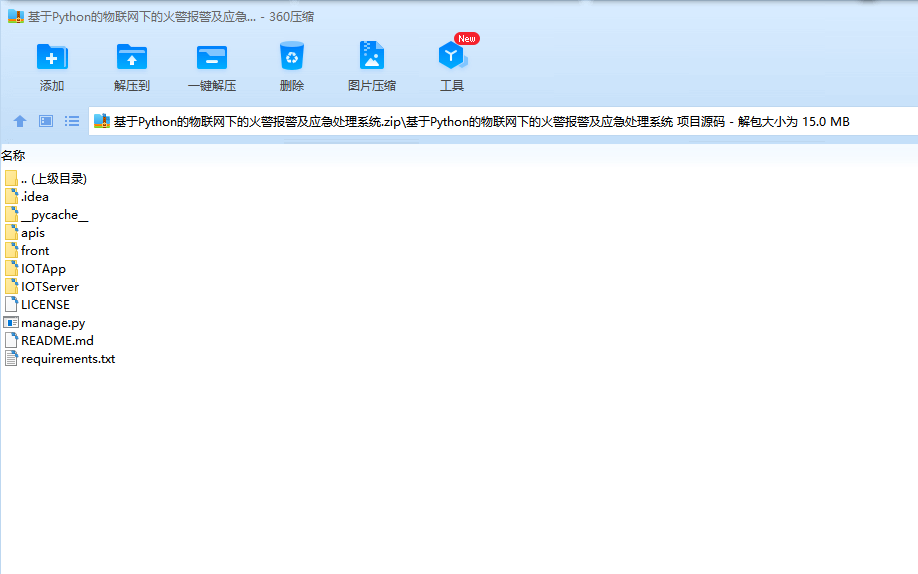Click the 解压到 (Extract to) icon

[x=132, y=57]
